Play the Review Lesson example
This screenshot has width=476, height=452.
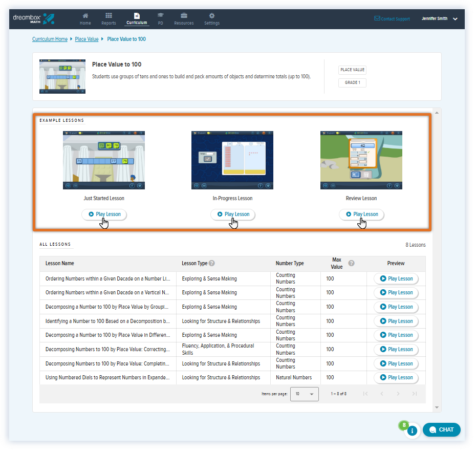(361, 214)
